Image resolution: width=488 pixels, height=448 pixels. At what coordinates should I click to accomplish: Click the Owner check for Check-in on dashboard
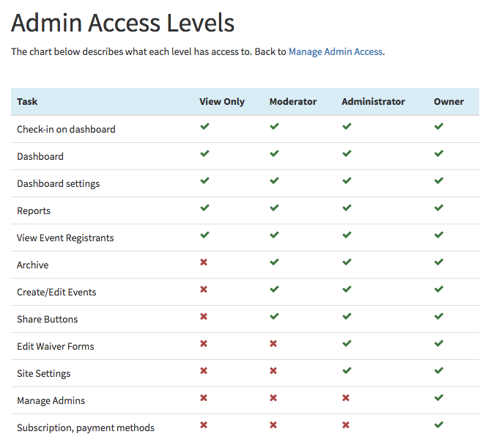pos(439,126)
